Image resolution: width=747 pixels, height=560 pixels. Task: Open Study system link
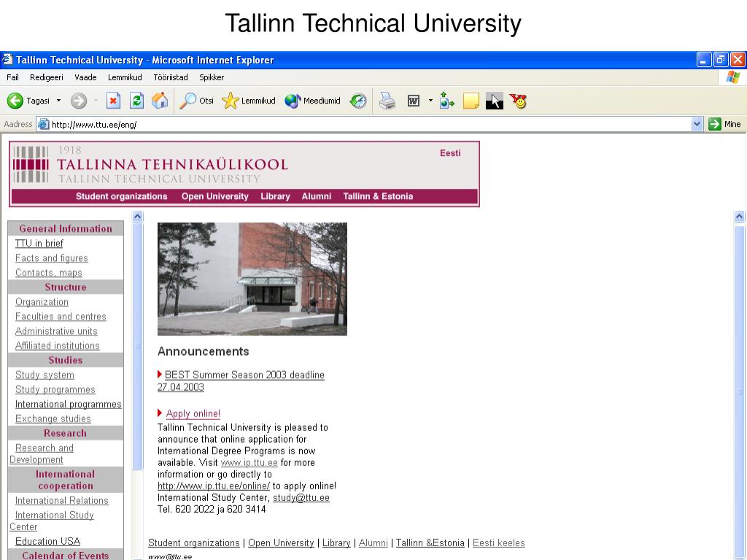click(x=44, y=376)
